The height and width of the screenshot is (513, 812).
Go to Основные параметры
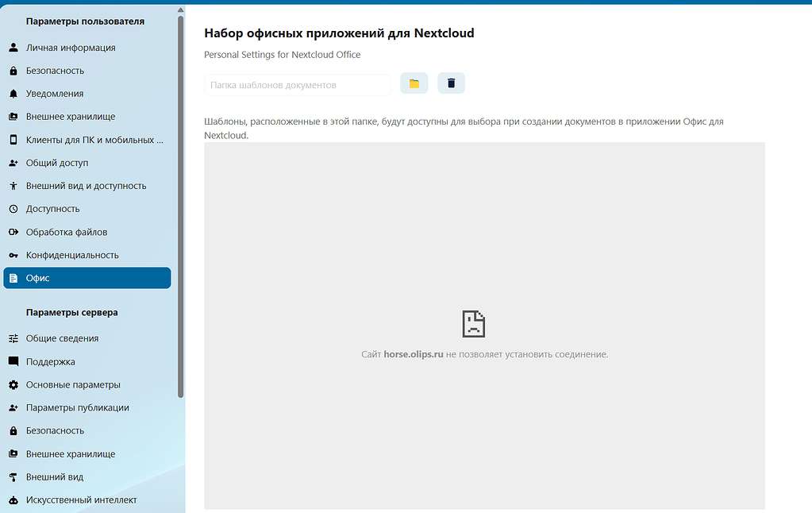click(87, 384)
